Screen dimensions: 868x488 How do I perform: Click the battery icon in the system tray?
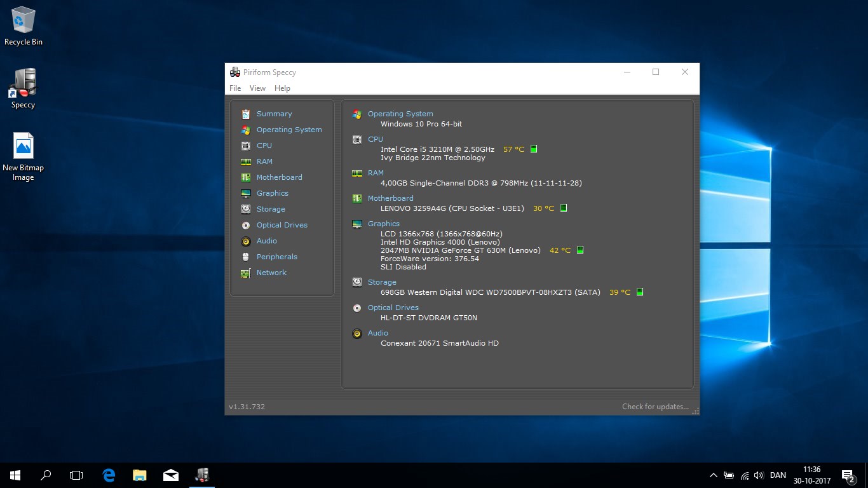(x=729, y=475)
